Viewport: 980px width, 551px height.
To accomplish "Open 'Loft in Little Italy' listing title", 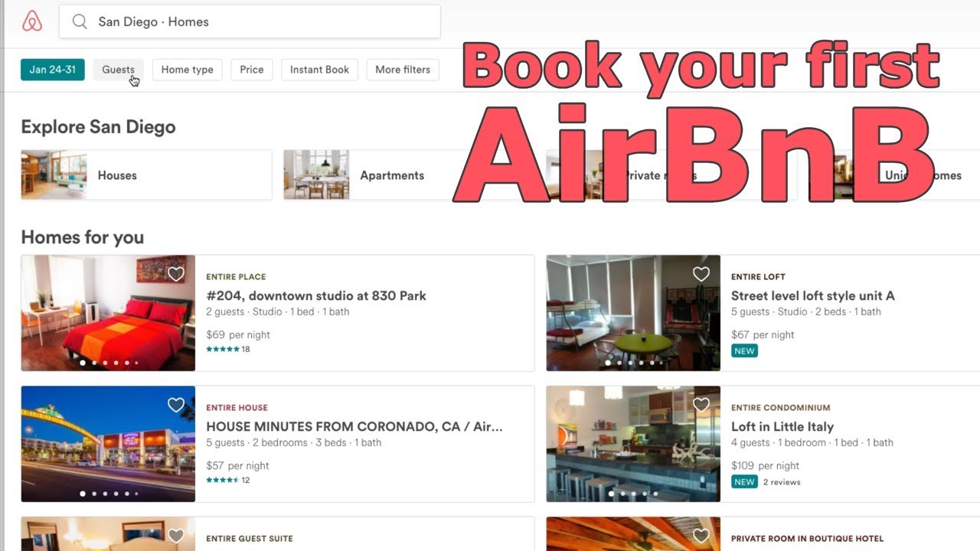I will 782,426.
